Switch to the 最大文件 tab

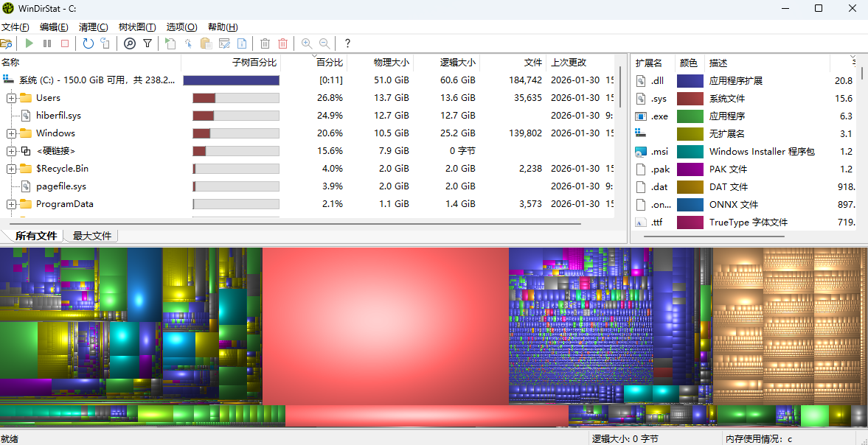pos(91,236)
